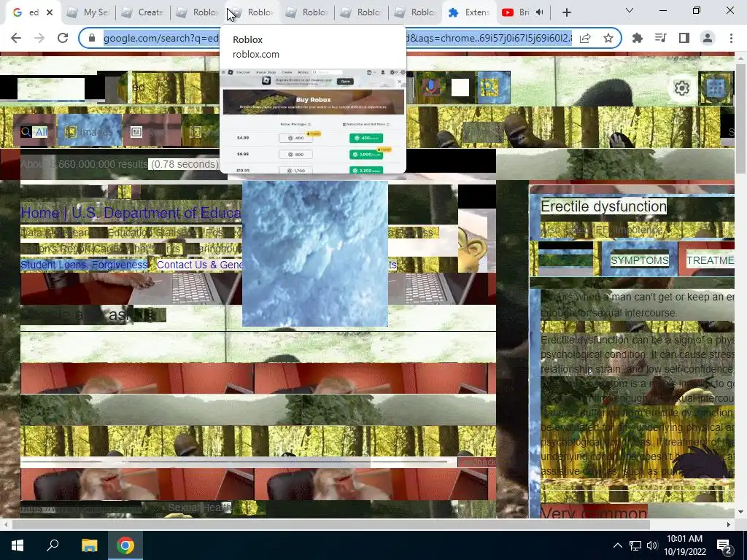This screenshot has height=560, width=747.
Task: Show the Chrome side panel
Action: (x=684, y=38)
